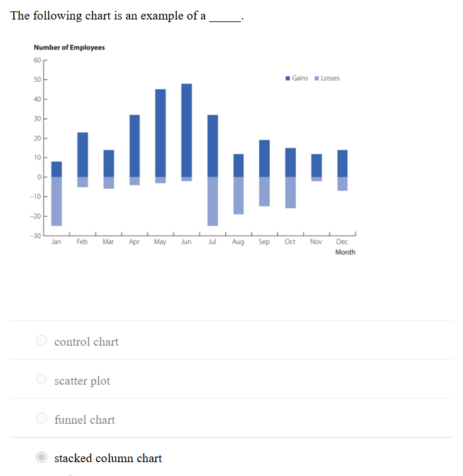The image size is (463, 476).
Task: Click the selected "stacked column chart" radio button
Action: (x=42, y=458)
